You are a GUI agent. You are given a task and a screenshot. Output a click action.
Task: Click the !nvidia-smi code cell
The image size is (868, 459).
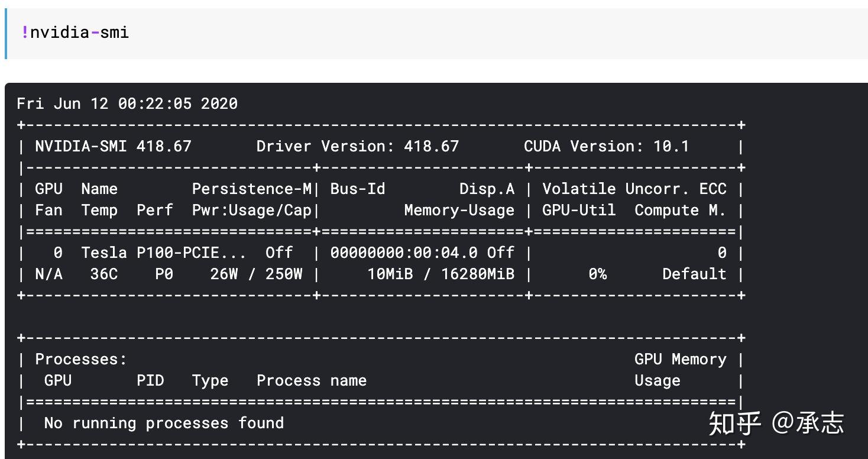click(x=75, y=33)
